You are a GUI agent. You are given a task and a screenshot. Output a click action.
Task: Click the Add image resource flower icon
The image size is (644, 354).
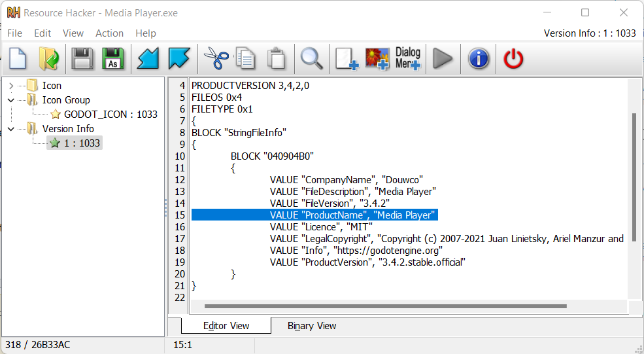tap(377, 59)
